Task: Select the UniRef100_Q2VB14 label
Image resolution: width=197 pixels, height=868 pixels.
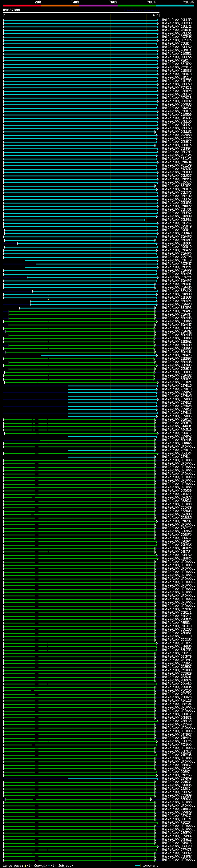Action: [x=176, y=457]
